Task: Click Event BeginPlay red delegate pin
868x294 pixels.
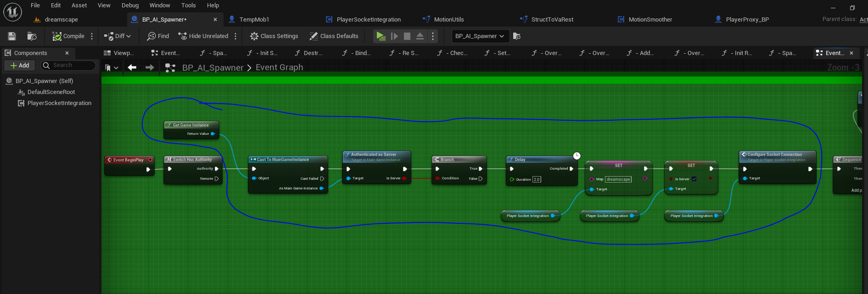Action: pos(150,160)
